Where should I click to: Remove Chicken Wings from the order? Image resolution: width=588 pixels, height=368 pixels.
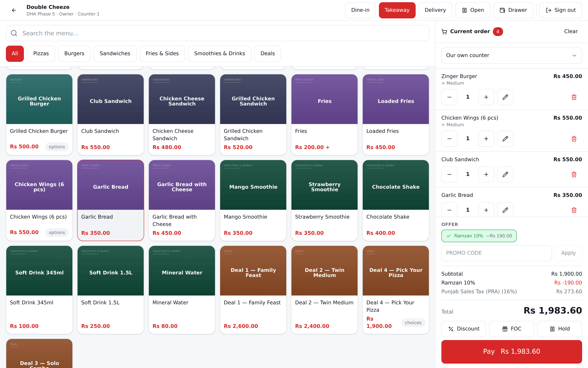point(574,139)
